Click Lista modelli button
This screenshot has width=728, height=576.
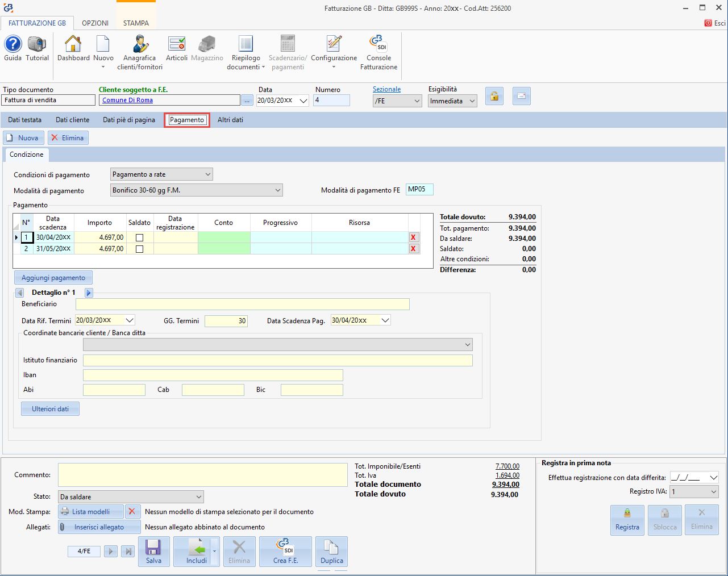coord(91,512)
